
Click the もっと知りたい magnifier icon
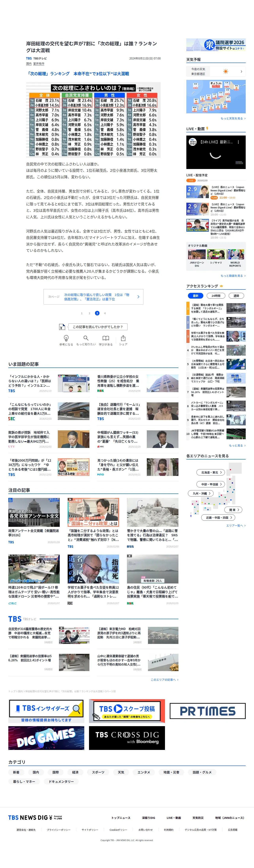86,338
